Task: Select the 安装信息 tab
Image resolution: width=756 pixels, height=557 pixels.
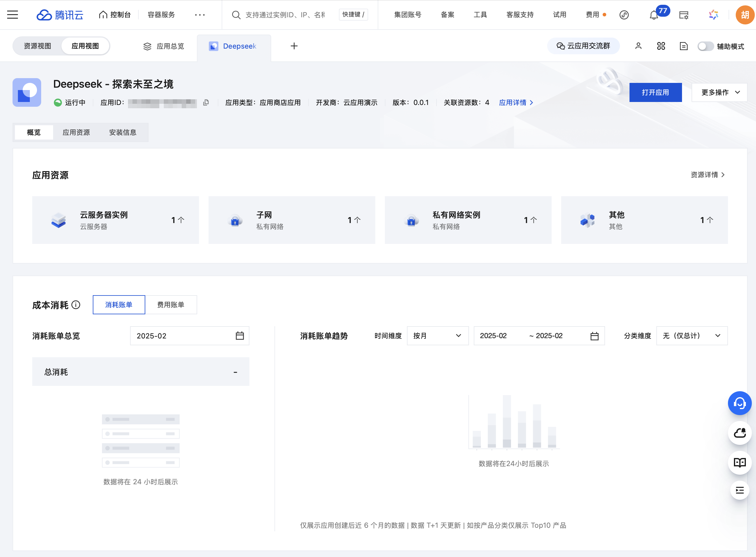Action: pyautogui.click(x=123, y=132)
